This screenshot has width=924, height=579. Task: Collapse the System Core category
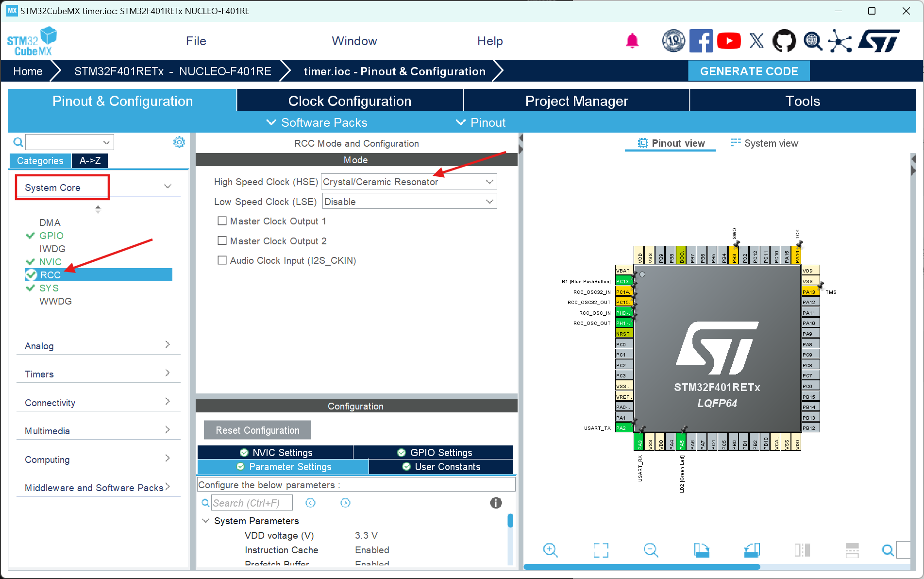168,187
